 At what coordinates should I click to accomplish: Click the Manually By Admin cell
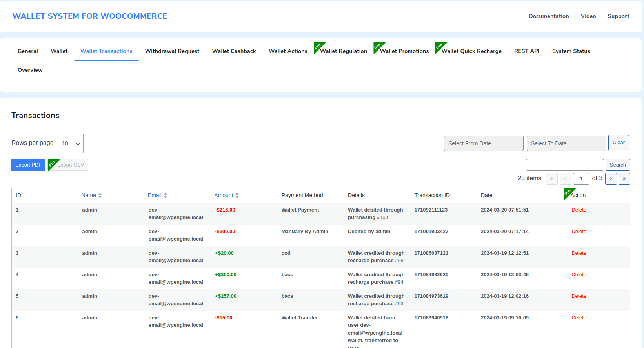pyautogui.click(x=305, y=232)
